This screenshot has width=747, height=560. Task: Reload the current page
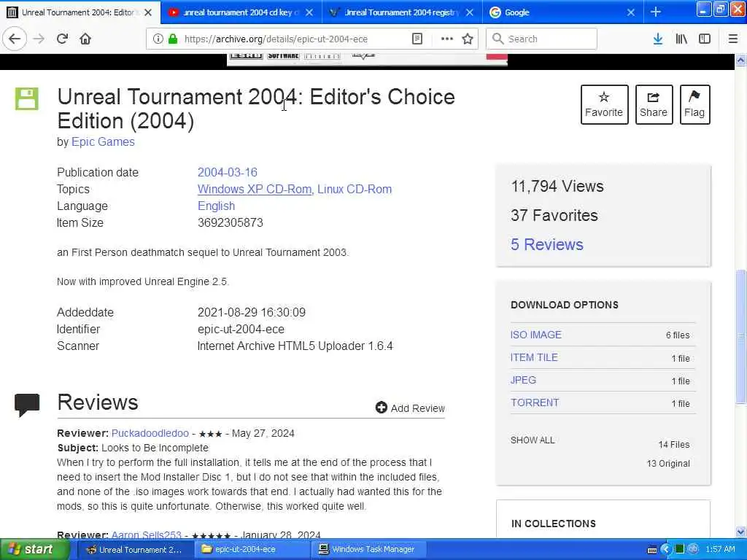pos(62,39)
